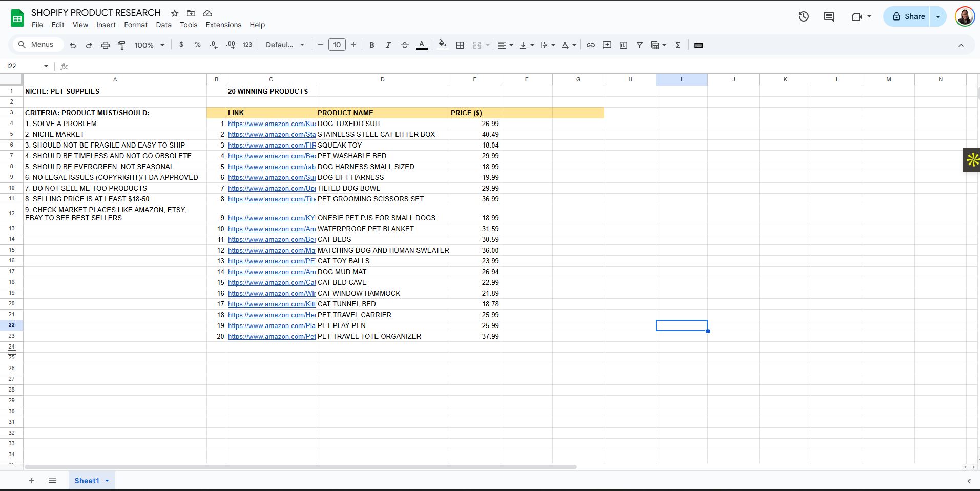
Task: Open the Extensions menu
Action: [223, 25]
